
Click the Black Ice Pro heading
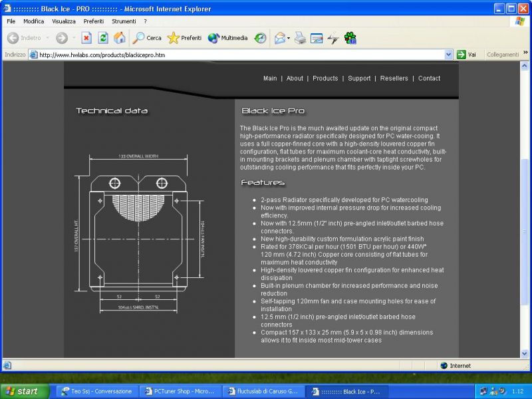coord(273,110)
